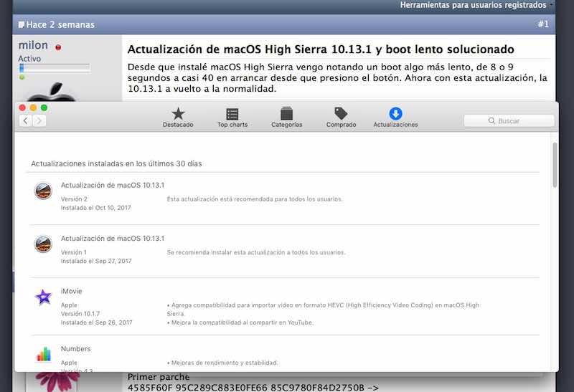Open the Actualizaciones download tab
574x392 pixels.
[395, 117]
